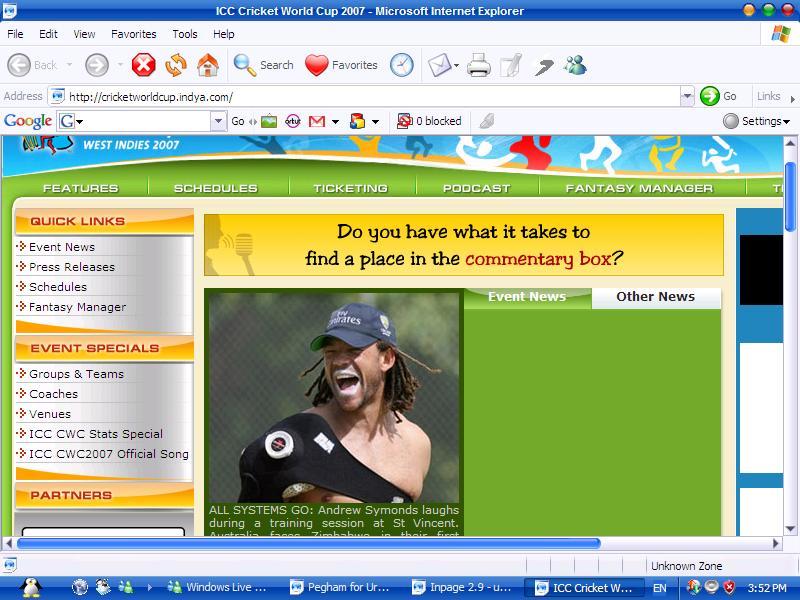Open FEATURES in site navigation
The image size is (800, 600).
click(x=81, y=188)
